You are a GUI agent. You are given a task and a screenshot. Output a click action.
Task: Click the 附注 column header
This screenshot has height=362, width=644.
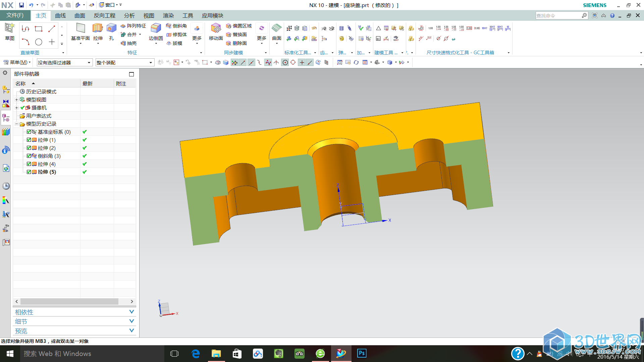[125, 83]
